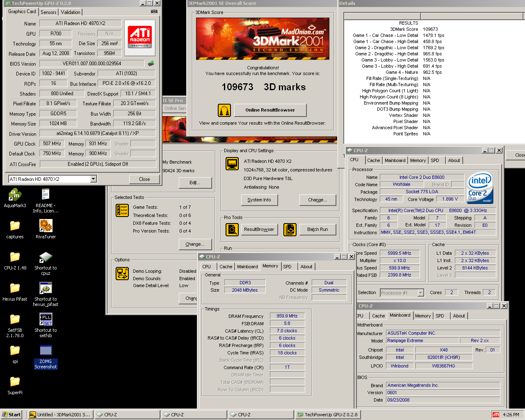
Task: Open the Cache tab in CPU-Z memory window
Action: [x=226, y=267]
